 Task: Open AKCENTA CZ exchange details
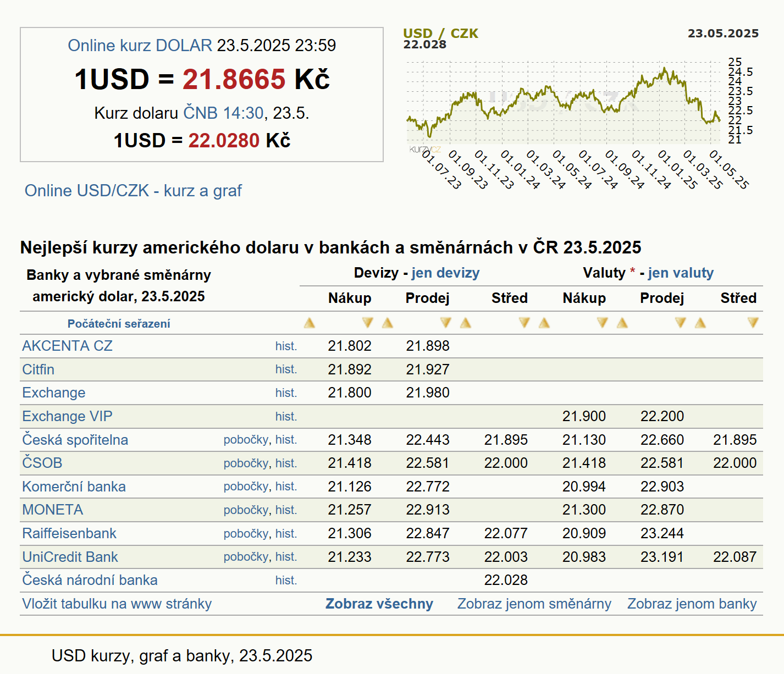[67, 346]
